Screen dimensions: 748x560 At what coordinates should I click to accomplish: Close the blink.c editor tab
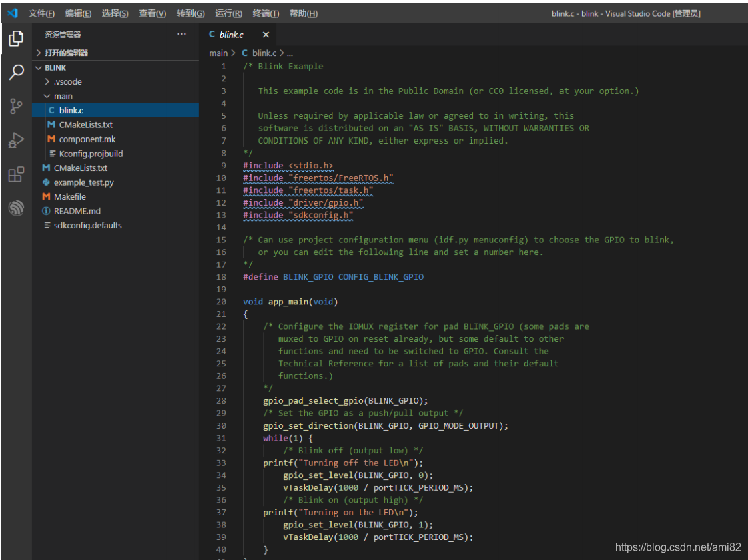266,35
